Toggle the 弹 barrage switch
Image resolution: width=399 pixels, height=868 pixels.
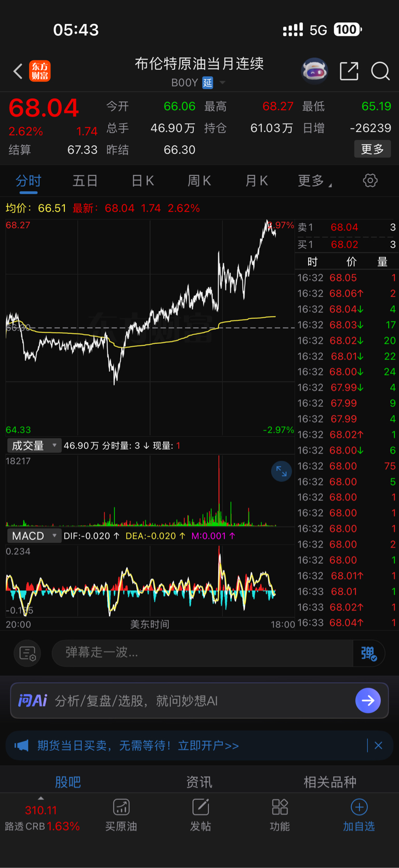coord(368,653)
